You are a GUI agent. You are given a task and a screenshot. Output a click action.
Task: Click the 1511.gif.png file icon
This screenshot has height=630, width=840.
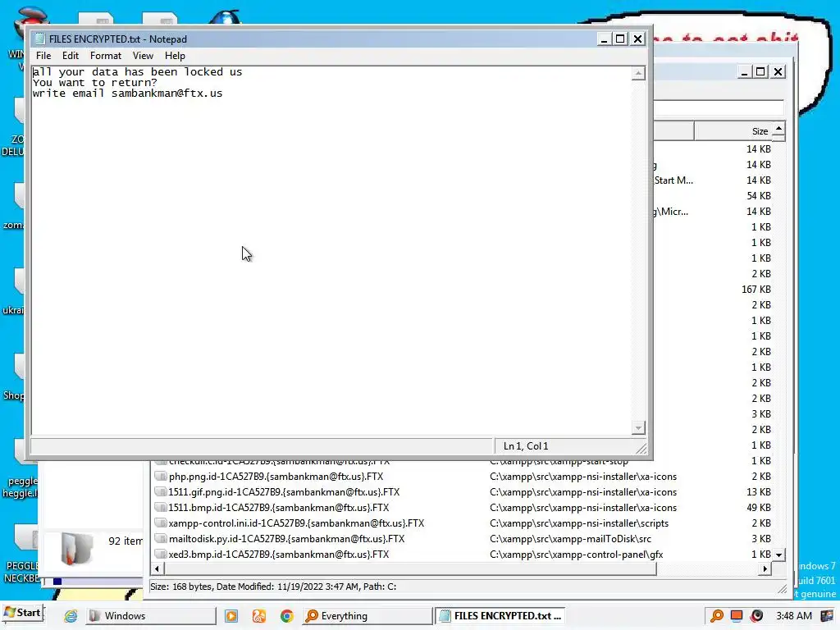[x=160, y=492]
